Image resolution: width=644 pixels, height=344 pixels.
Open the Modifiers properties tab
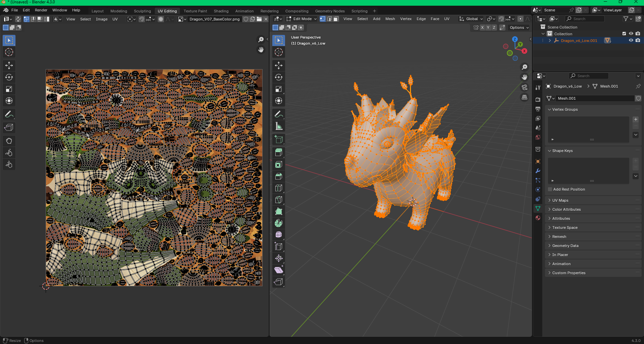(x=538, y=171)
